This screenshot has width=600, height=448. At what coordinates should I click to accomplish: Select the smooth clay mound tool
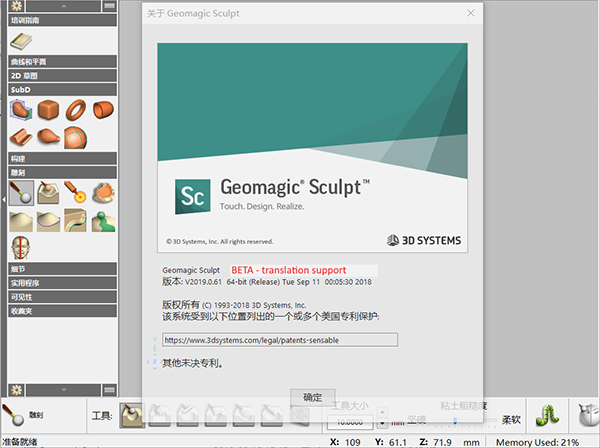point(21,220)
